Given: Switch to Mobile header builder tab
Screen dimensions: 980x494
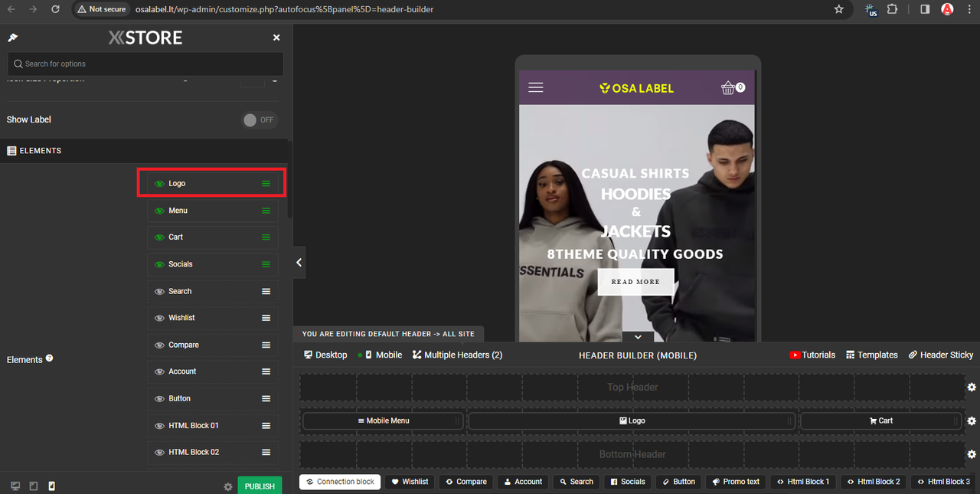Looking at the screenshot, I should [383, 355].
